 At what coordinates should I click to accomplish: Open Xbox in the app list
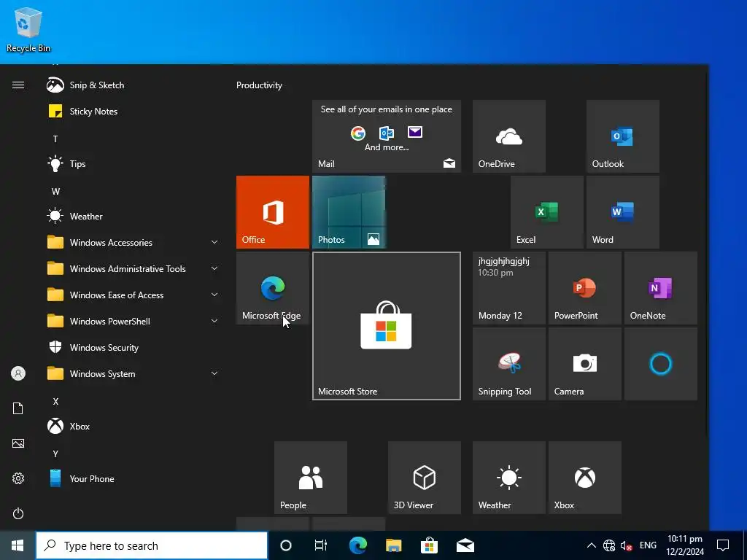pos(133,426)
